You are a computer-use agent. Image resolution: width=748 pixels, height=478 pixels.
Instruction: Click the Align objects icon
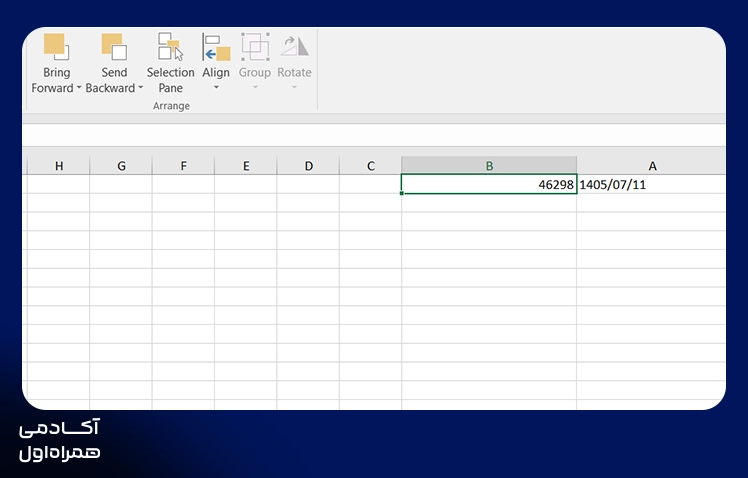pyautogui.click(x=216, y=47)
